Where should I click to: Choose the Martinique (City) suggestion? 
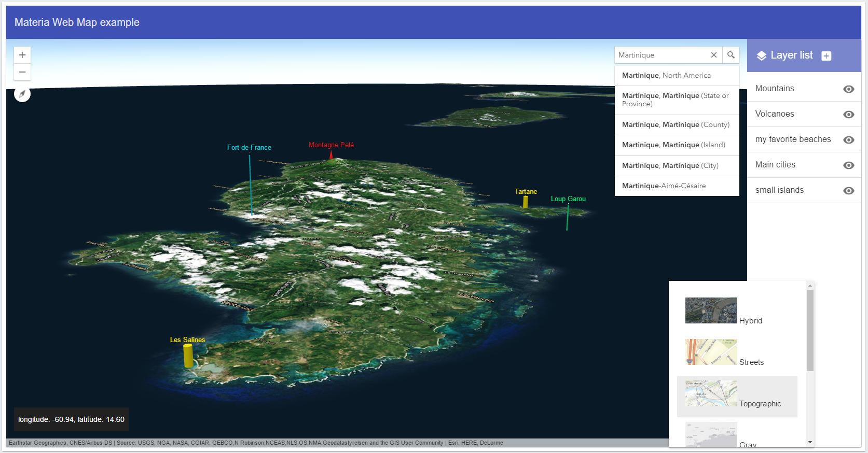point(677,166)
